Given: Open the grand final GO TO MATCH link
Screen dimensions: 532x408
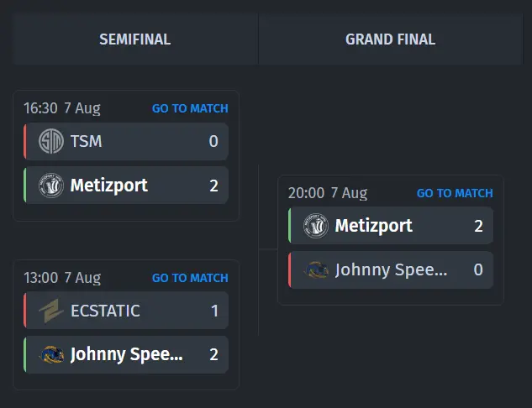Looking at the screenshot, I should [455, 193].
